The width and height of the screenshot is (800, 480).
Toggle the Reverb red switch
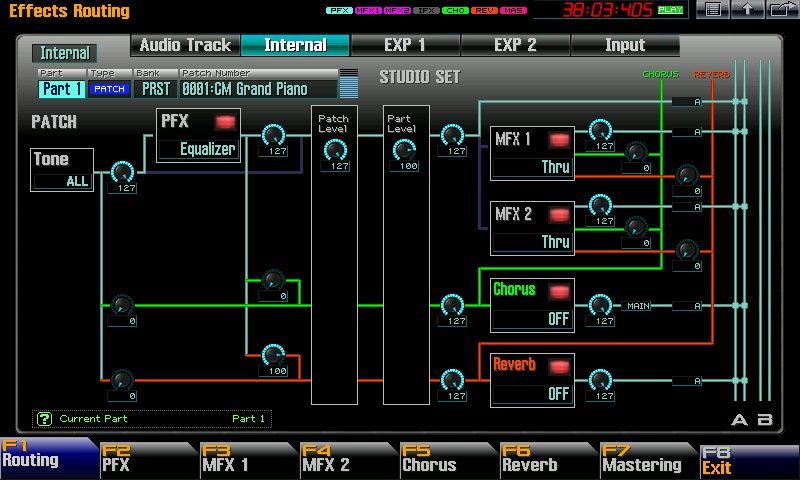(559, 366)
